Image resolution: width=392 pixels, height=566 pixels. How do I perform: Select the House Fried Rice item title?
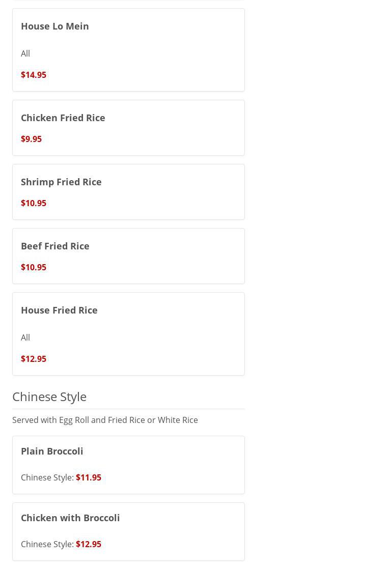pos(59,310)
